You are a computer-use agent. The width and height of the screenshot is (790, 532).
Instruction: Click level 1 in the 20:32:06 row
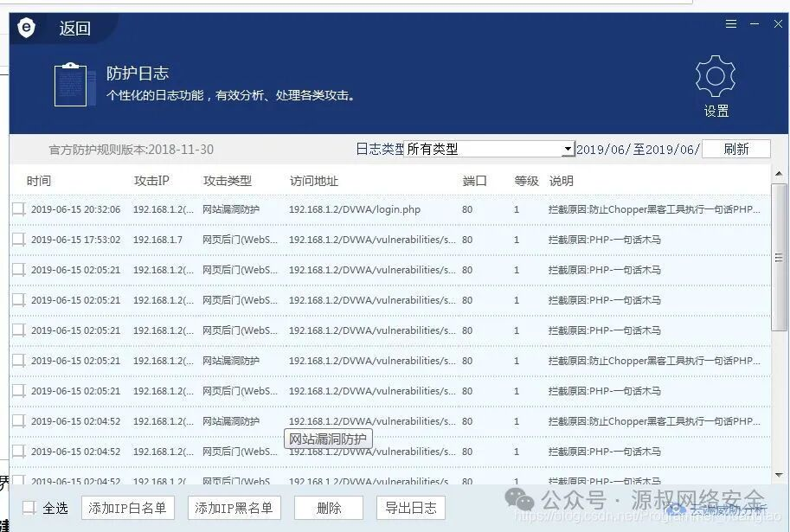pyautogui.click(x=517, y=209)
